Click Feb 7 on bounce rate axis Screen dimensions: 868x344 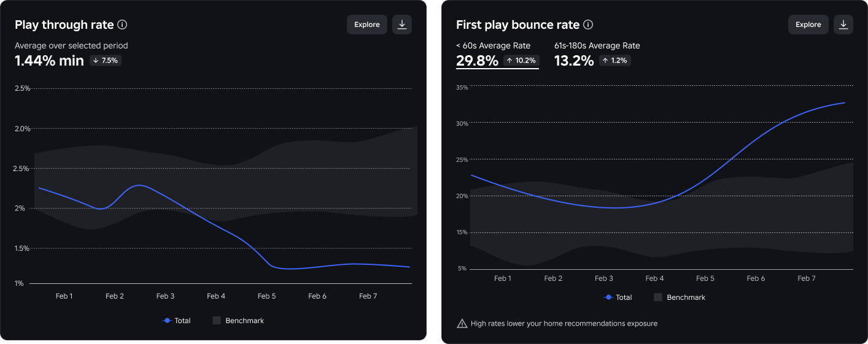(x=807, y=278)
